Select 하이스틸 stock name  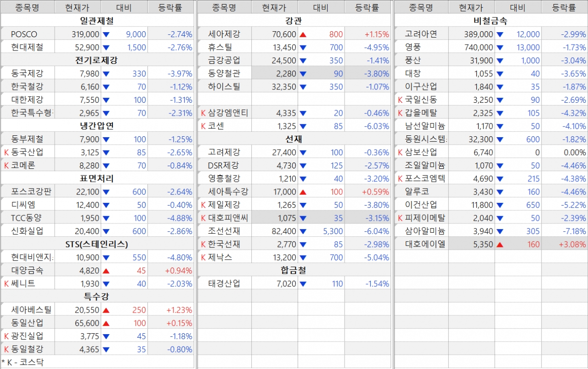(224, 87)
